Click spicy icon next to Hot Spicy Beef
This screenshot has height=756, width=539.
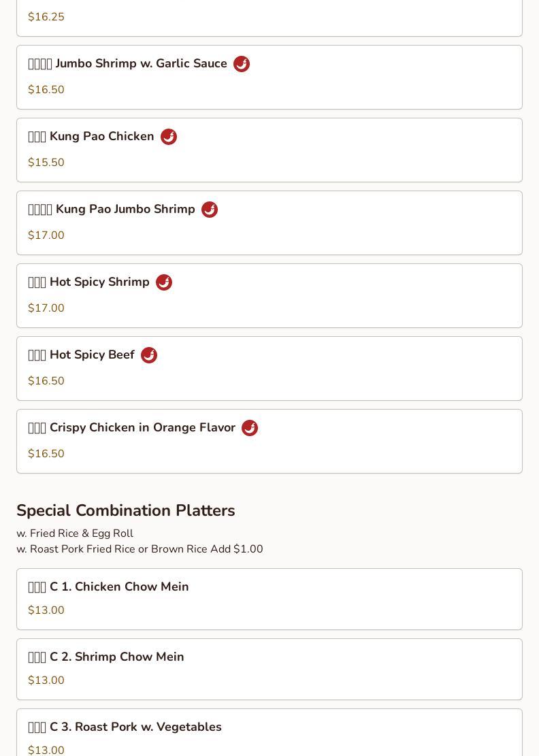(x=149, y=355)
